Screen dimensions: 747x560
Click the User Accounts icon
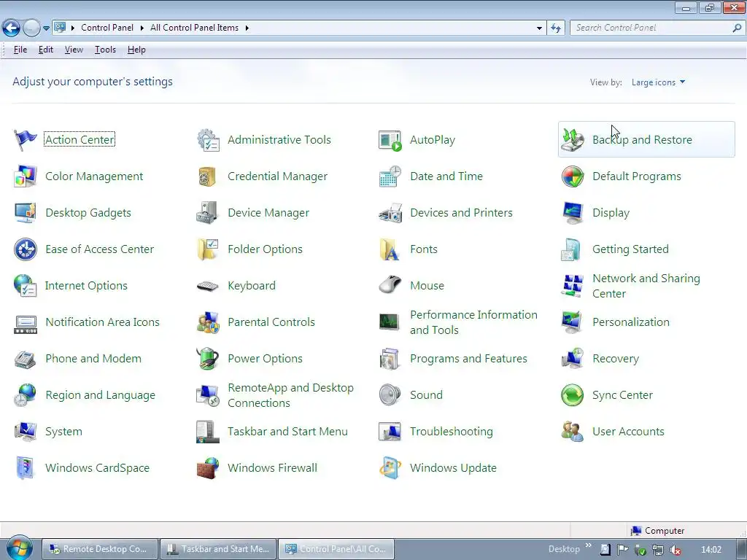point(573,432)
